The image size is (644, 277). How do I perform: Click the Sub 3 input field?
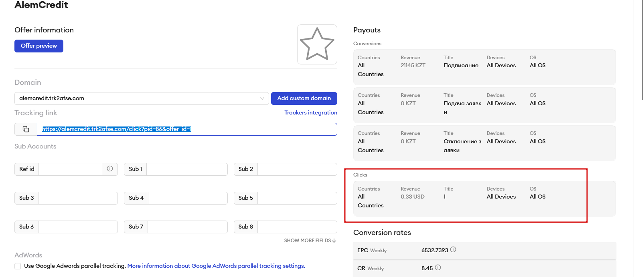coord(78,198)
